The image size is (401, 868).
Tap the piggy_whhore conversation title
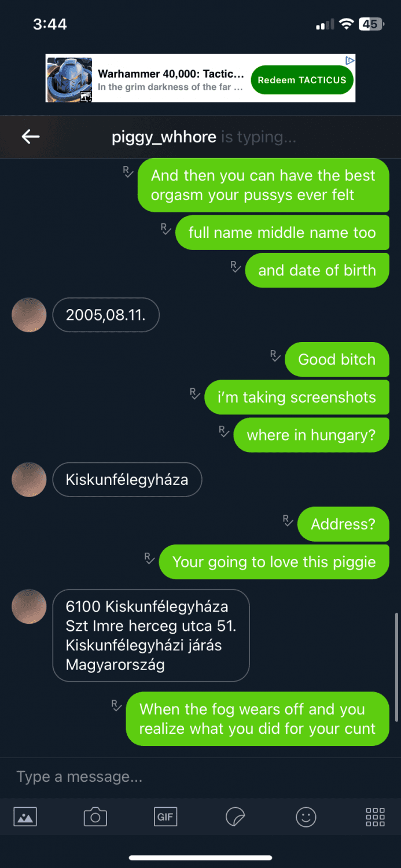click(163, 137)
